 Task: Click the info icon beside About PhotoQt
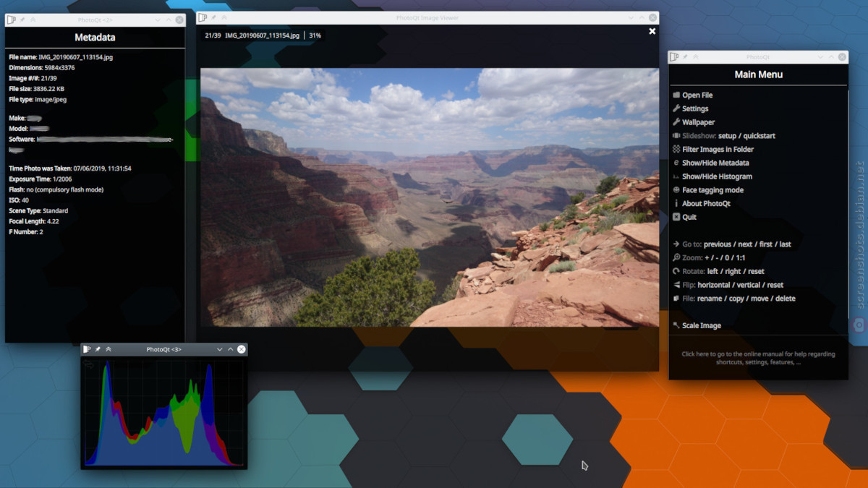click(x=676, y=203)
